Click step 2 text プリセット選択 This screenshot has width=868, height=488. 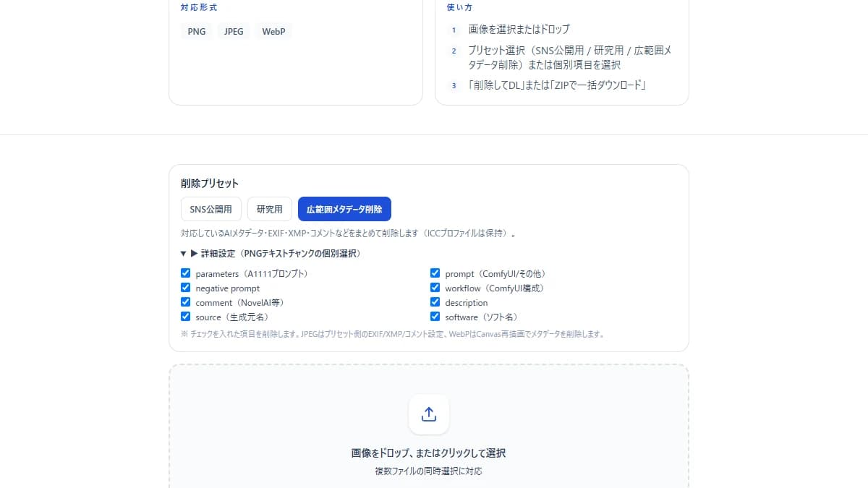point(570,57)
